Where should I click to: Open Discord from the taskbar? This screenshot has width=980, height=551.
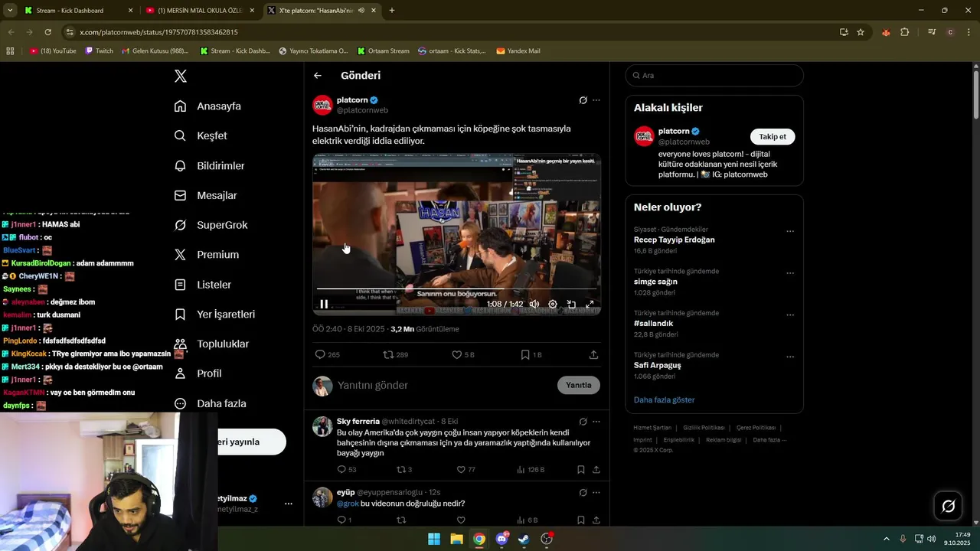tap(501, 539)
